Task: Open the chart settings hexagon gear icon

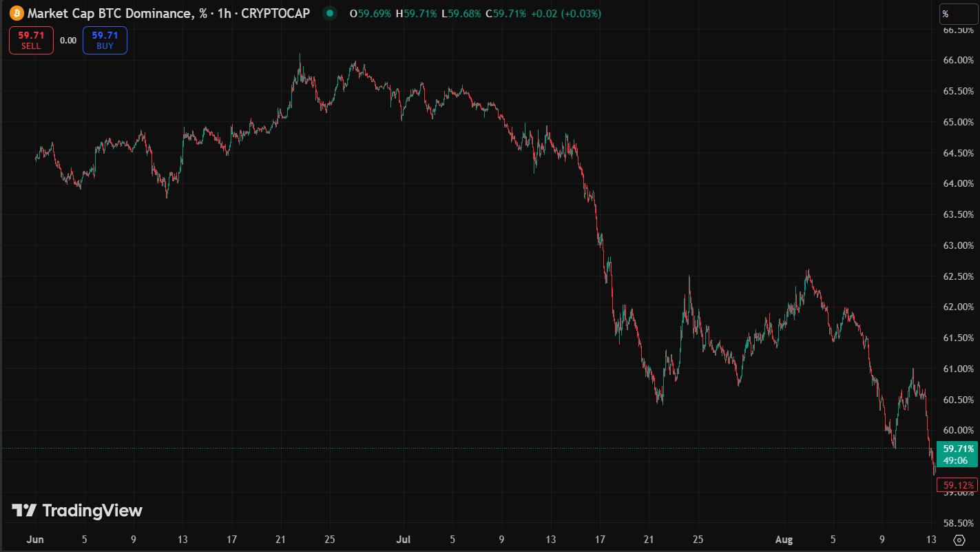Action: (x=959, y=540)
